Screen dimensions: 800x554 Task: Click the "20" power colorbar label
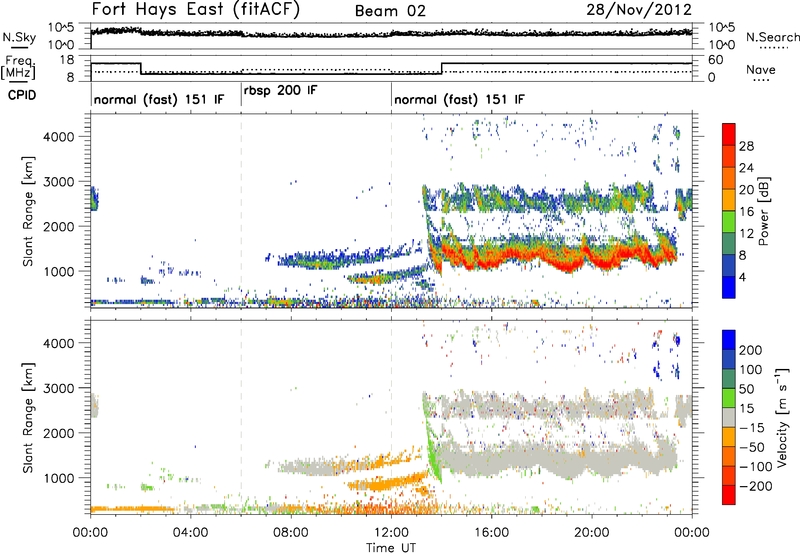(746, 190)
